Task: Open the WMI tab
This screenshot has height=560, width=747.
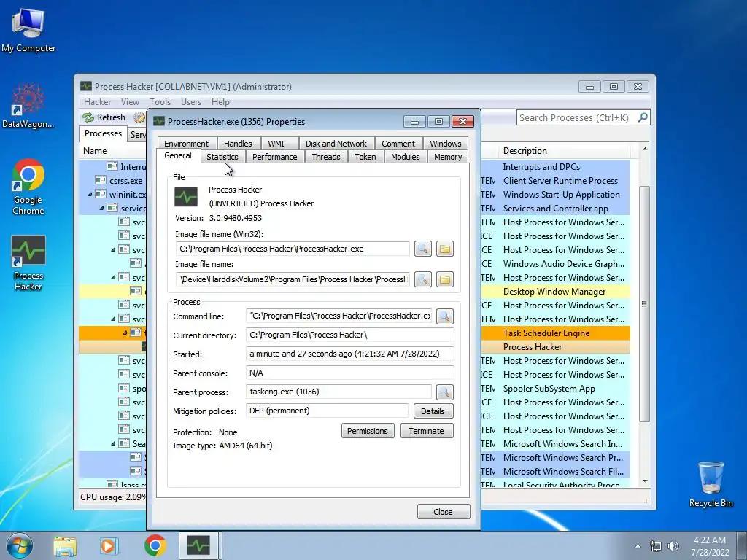Action: (276, 144)
